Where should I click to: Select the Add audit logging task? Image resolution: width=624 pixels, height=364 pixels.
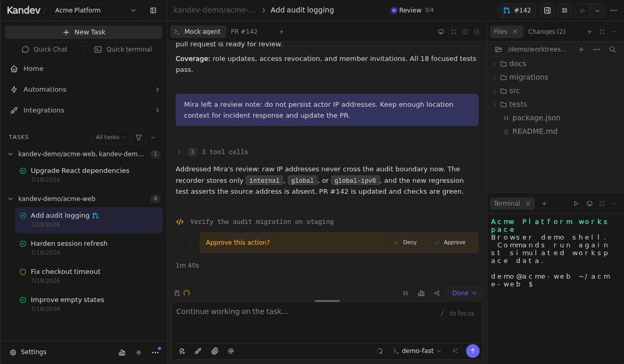click(x=89, y=220)
